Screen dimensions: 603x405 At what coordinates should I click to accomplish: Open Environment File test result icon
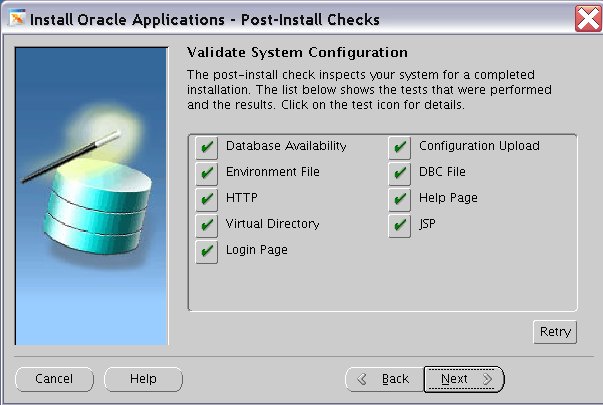tap(207, 173)
